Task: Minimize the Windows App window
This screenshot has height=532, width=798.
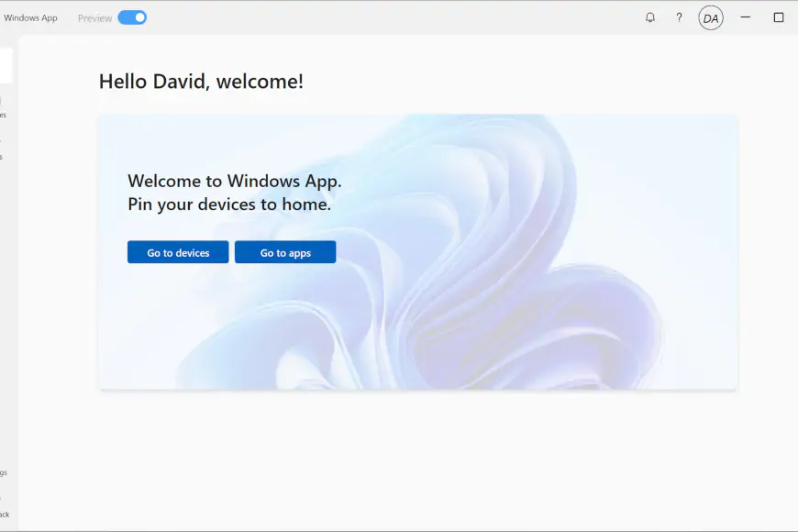Action: pyautogui.click(x=746, y=17)
